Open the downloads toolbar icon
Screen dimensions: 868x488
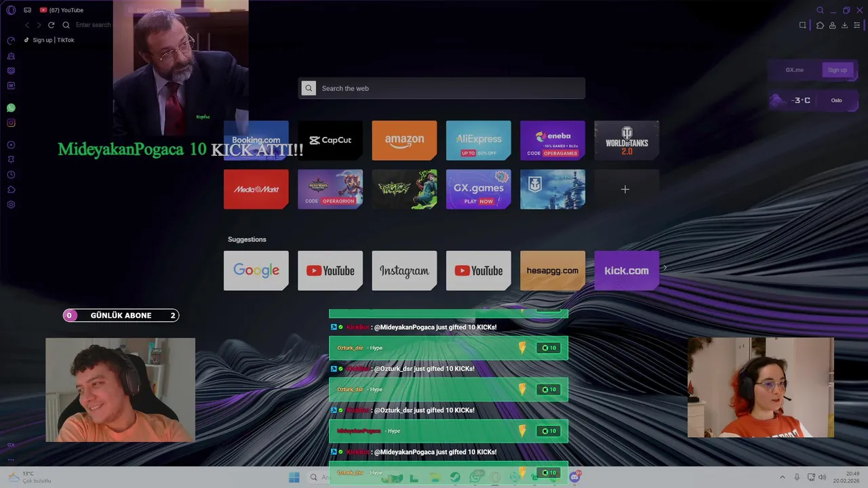[844, 25]
